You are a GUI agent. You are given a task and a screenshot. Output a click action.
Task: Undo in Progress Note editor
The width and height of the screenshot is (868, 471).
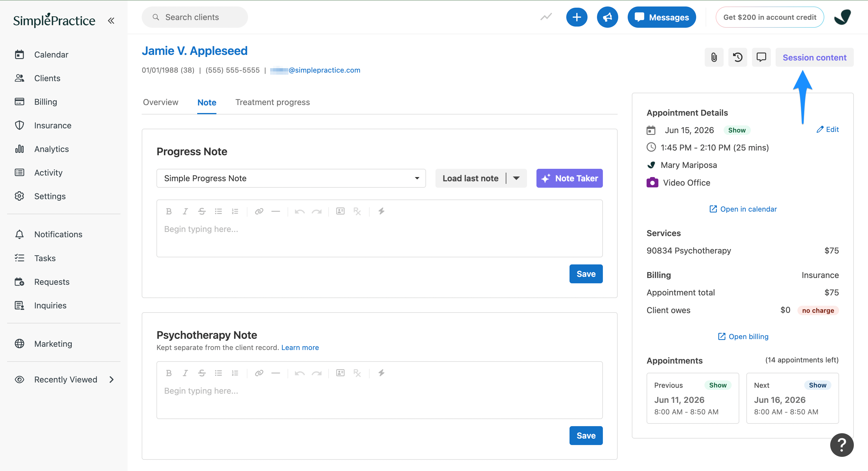(x=300, y=211)
